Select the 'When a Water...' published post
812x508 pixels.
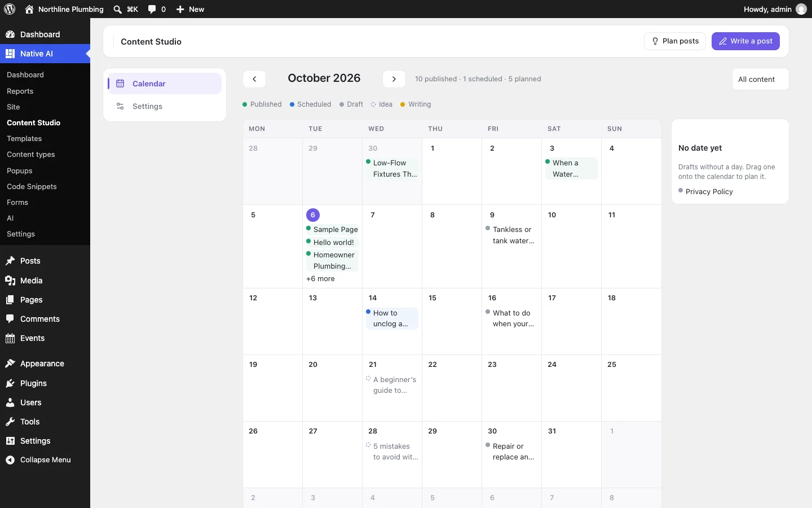click(x=571, y=168)
